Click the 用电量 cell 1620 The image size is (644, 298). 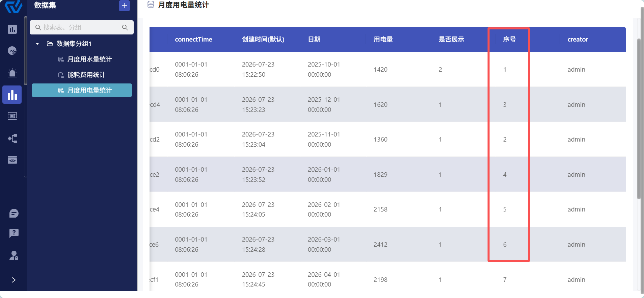point(380,104)
